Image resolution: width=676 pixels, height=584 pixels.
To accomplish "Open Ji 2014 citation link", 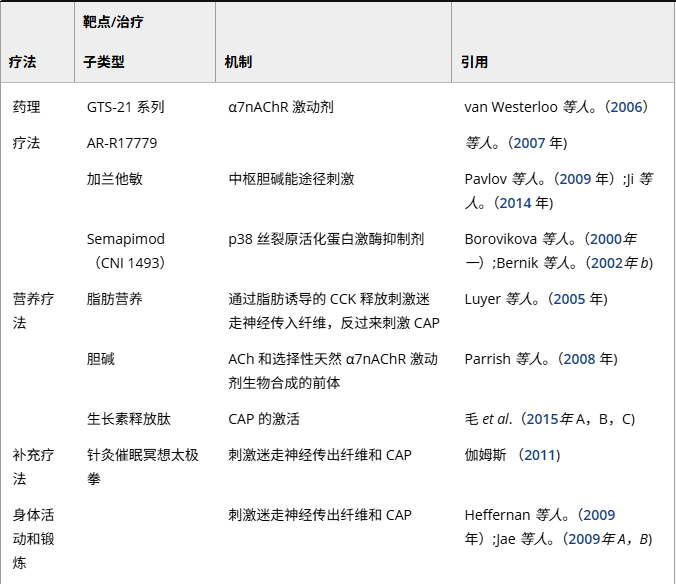I will (x=515, y=203).
